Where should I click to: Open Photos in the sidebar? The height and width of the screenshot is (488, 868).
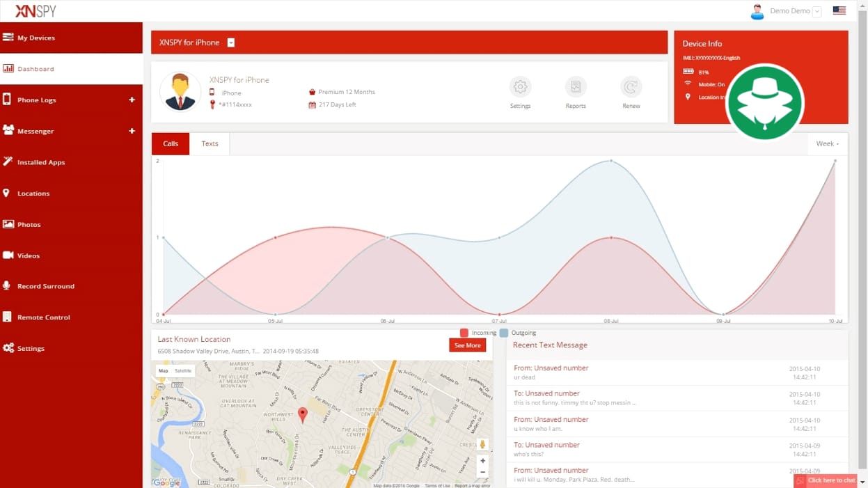click(x=29, y=225)
